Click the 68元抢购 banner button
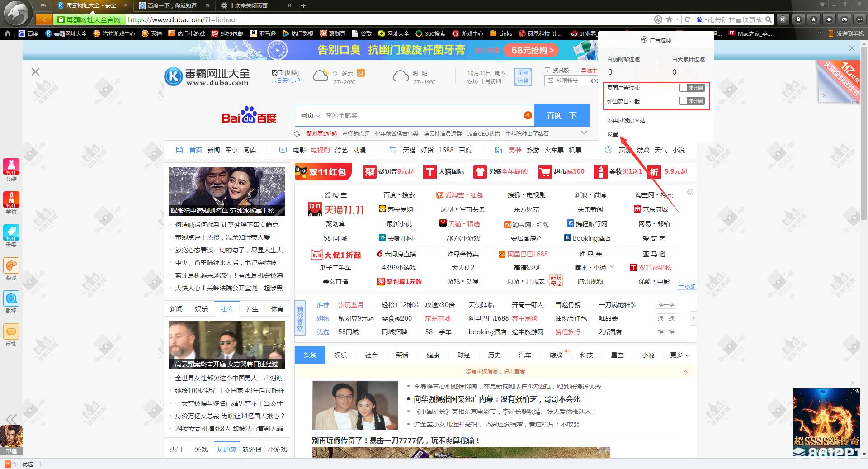The image size is (868, 469). point(532,50)
